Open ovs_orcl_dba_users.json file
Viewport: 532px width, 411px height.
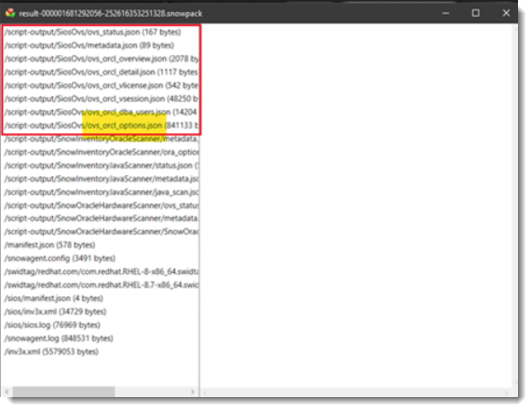click(101, 112)
